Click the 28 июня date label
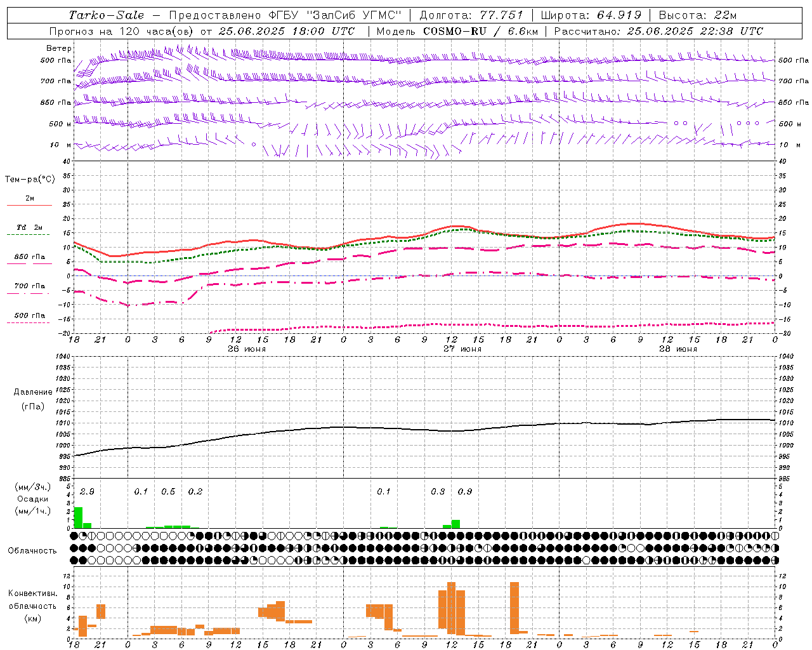 pyautogui.click(x=678, y=349)
